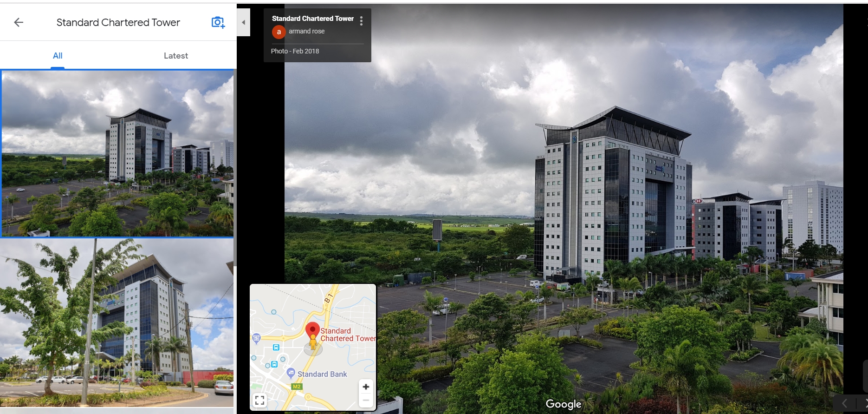Switch to the Latest tab
The height and width of the screenshot is (414, 868).
click(175, 56)
